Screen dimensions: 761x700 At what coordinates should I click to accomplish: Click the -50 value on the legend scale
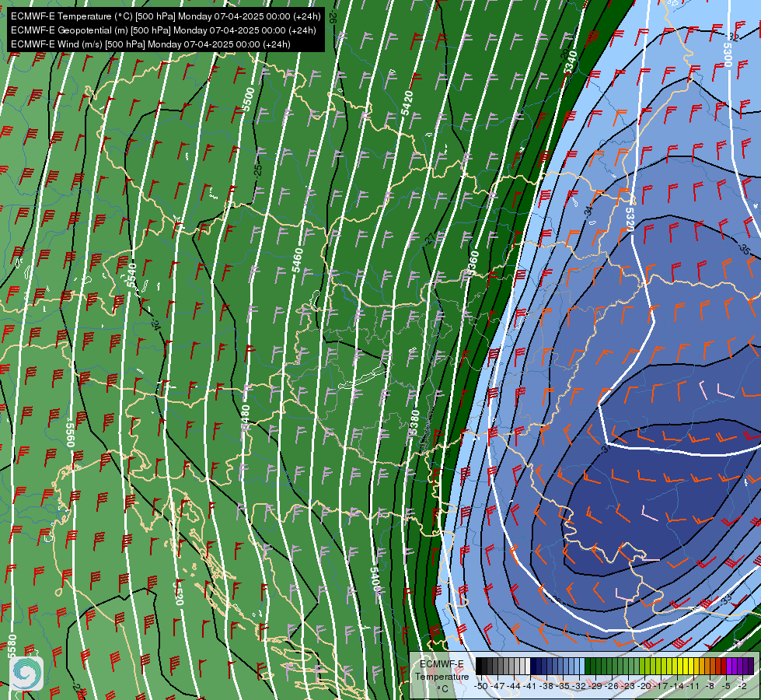click(x=480, y=686)
